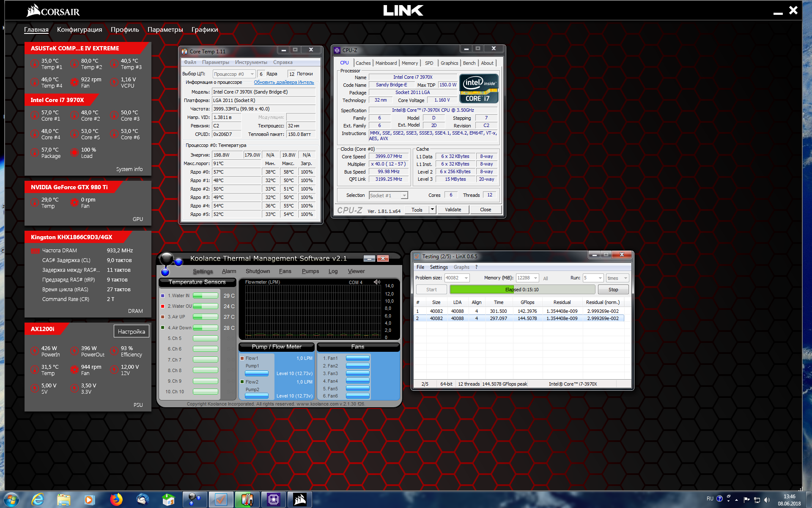Toggle the Water IN sensor color box

163,295
